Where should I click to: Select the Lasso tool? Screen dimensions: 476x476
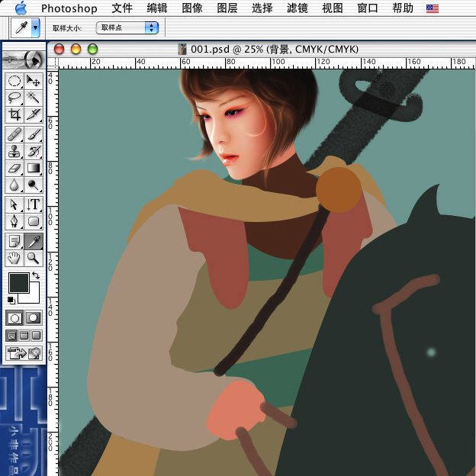coord(14,98)
